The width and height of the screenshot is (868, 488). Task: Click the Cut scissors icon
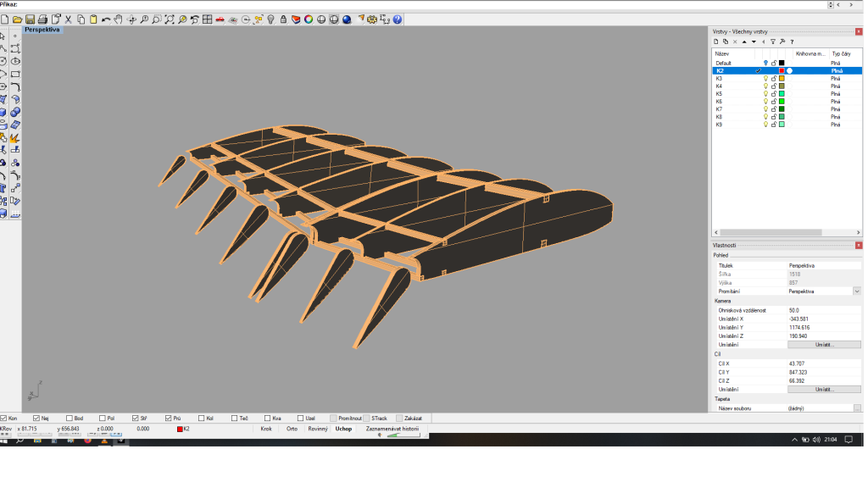click(69, 19)
